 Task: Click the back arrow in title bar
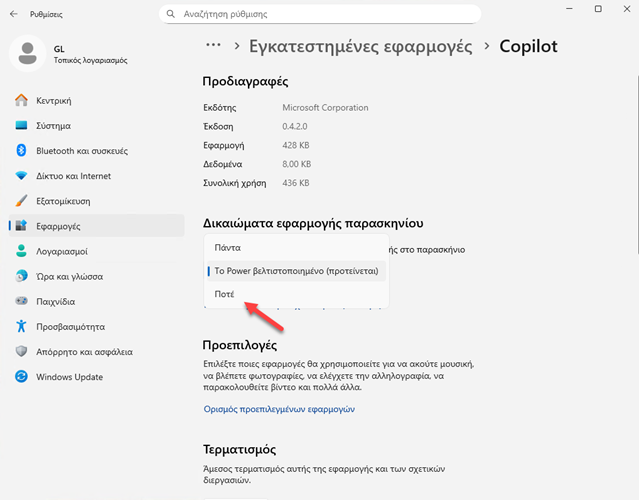pyautogui.click(x=13, y=14)
